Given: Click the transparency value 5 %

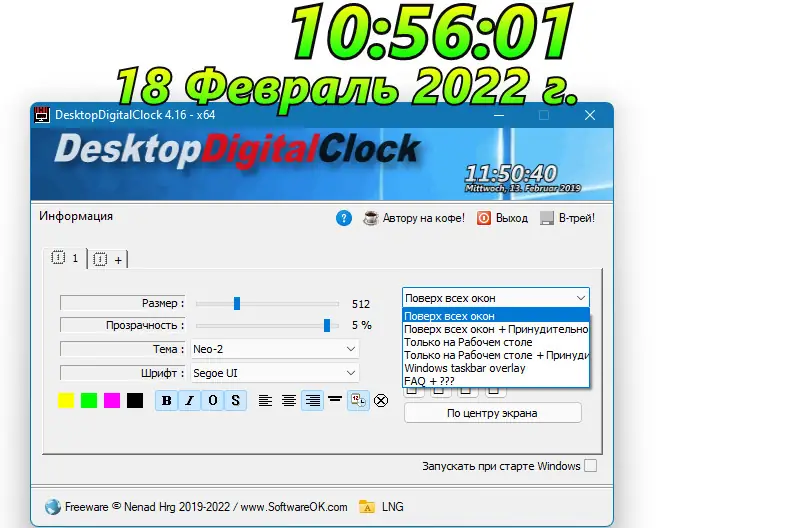Looking at the screenshot, I should pyautogui.click(x=361, y=326).
